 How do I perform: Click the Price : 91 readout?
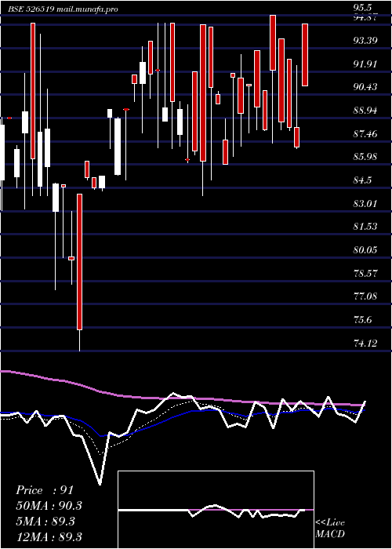pos(45,490)
